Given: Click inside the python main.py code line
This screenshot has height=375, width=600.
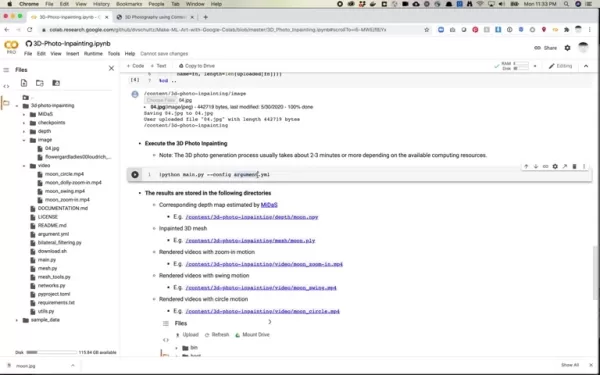Looking at the screenshot, I should tap(214, 174).
